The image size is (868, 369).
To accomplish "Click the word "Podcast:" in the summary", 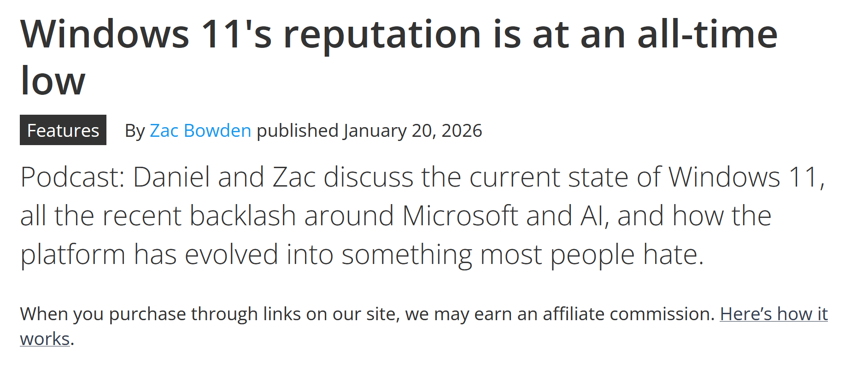I will (x=73, y=177).
